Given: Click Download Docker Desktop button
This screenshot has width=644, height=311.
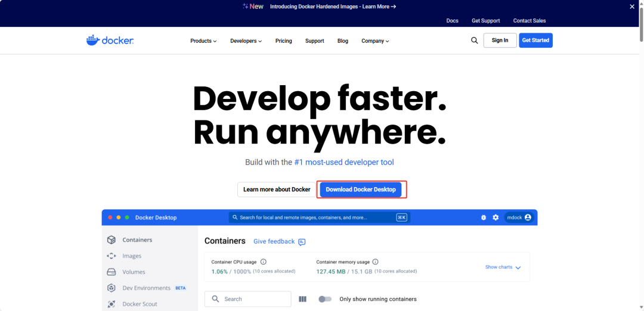Looking at the screenshot, I should [361, 189].
